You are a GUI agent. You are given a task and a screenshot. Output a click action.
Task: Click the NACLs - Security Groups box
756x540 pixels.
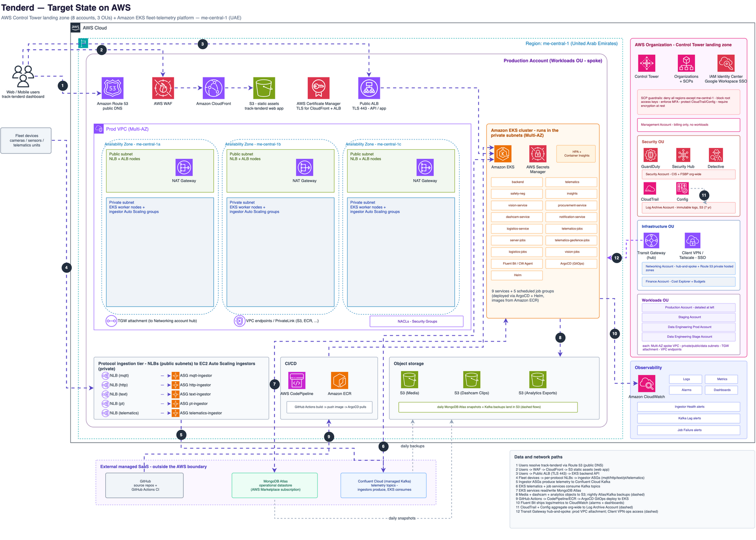point(417,321)
